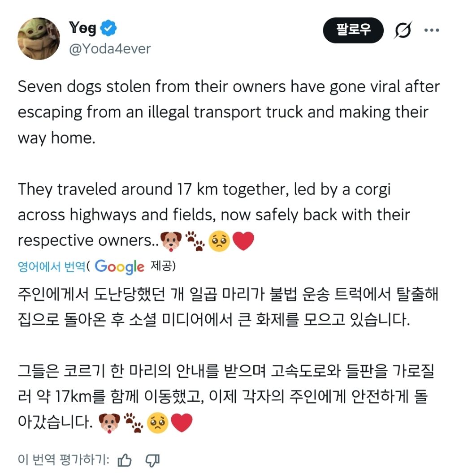
Task: Open Yog's Baby Yoda profile picture
Action: pyautogui.click(x=39, y=39)
